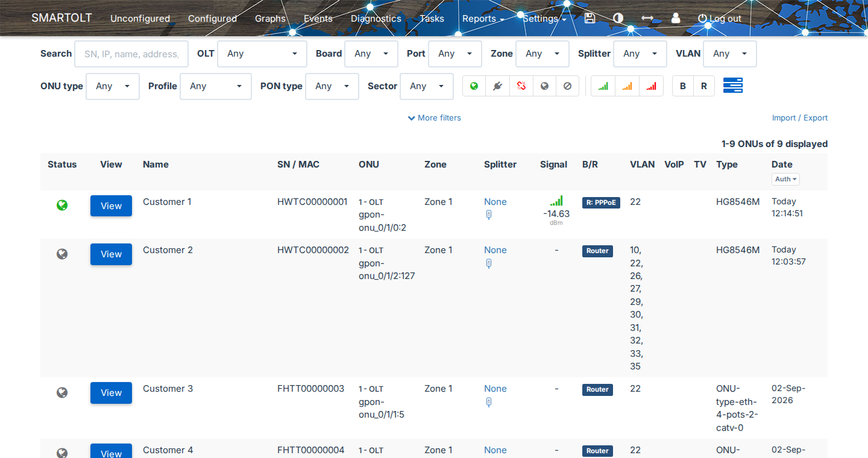Click Customer 1 splitter plug icon
This screenshot has height=458, width=868.
click(x=489, y=215)
